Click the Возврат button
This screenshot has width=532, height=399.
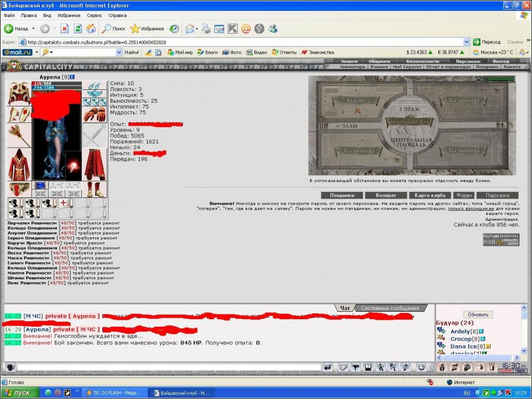[x=386, y=195]
